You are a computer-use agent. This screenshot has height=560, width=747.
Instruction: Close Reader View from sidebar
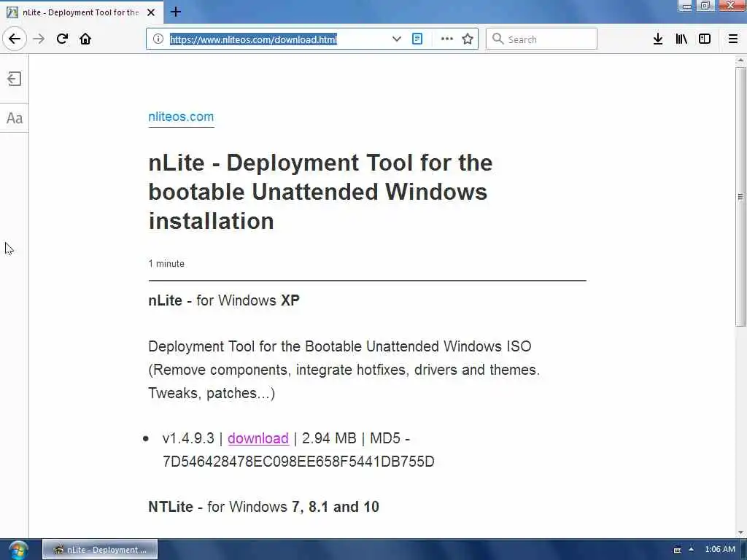tap(15, 79)
